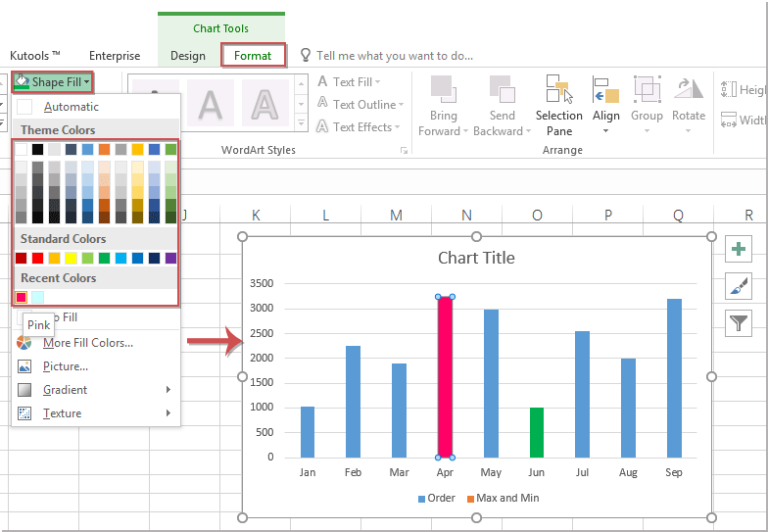
Task: Click the Order legend entry
Action: pyautogui.click(x=437, y=498)
